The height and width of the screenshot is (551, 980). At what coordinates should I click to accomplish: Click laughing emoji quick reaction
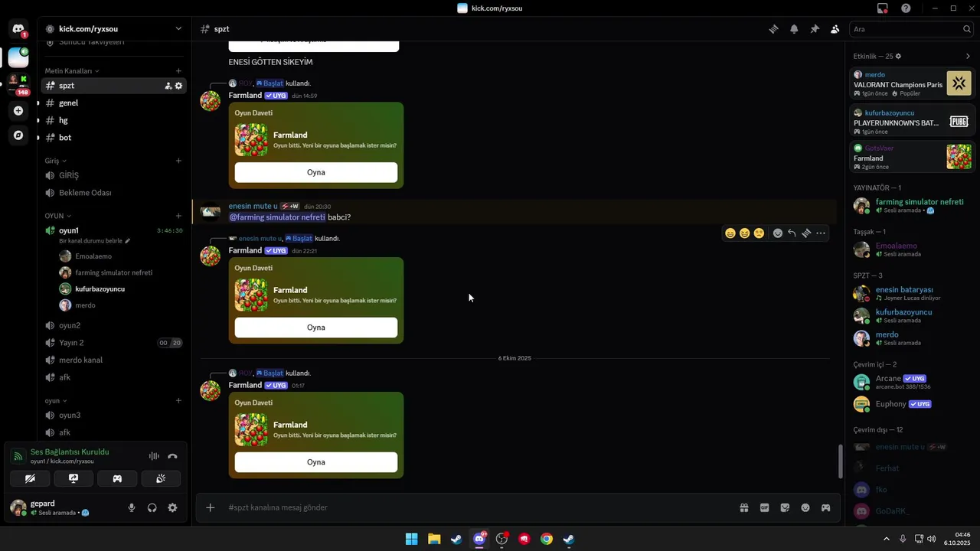point(744,233)
